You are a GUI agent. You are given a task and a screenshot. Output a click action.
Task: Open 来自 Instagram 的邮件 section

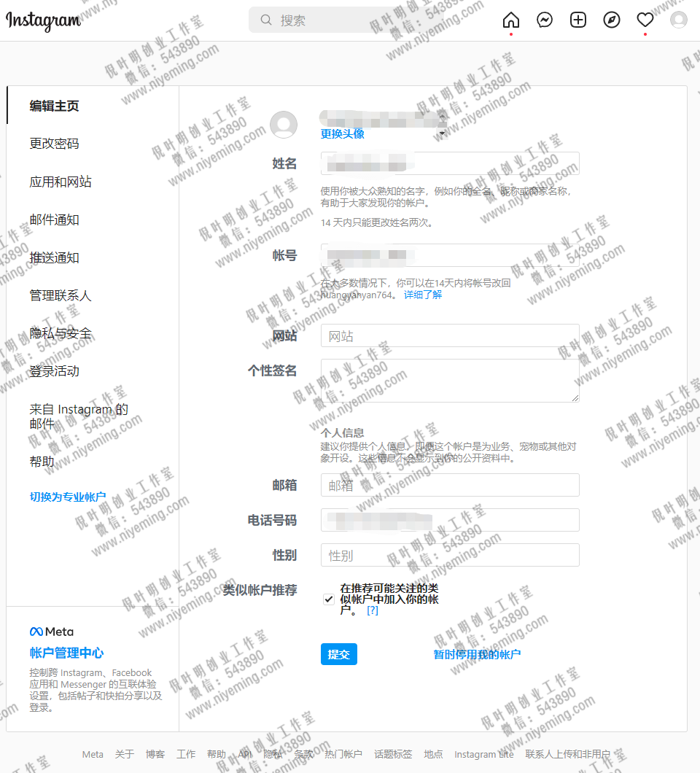coord(78,416)
